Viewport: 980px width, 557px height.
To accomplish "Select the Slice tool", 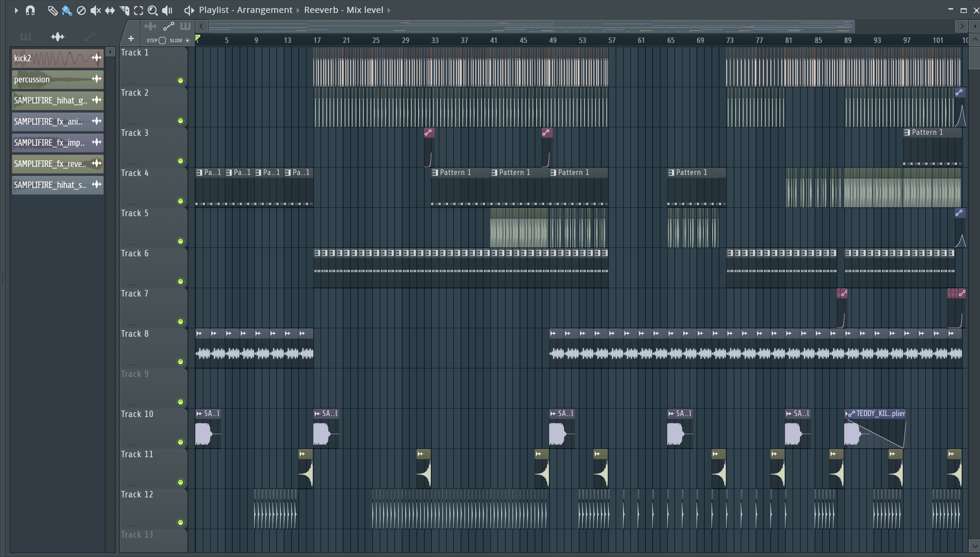I will coord(124,10).
